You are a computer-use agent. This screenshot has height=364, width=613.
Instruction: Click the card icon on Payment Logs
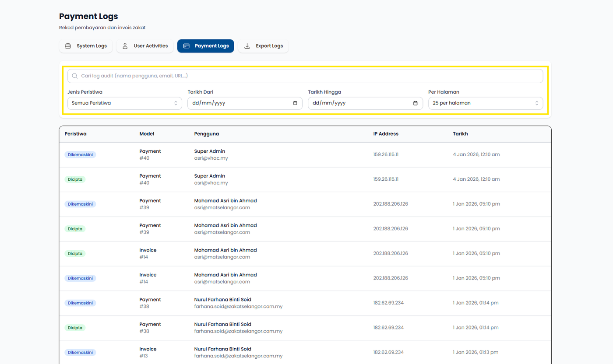[x=186, y=46]
